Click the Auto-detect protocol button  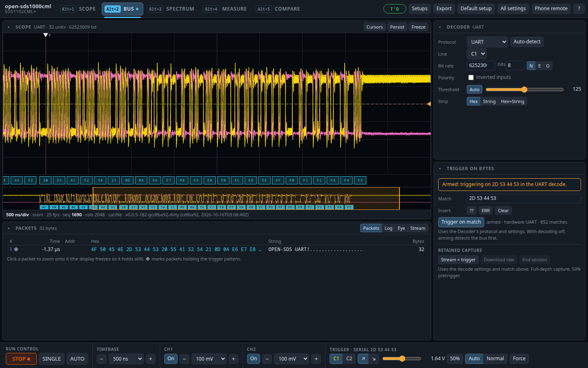click(527, 42)
